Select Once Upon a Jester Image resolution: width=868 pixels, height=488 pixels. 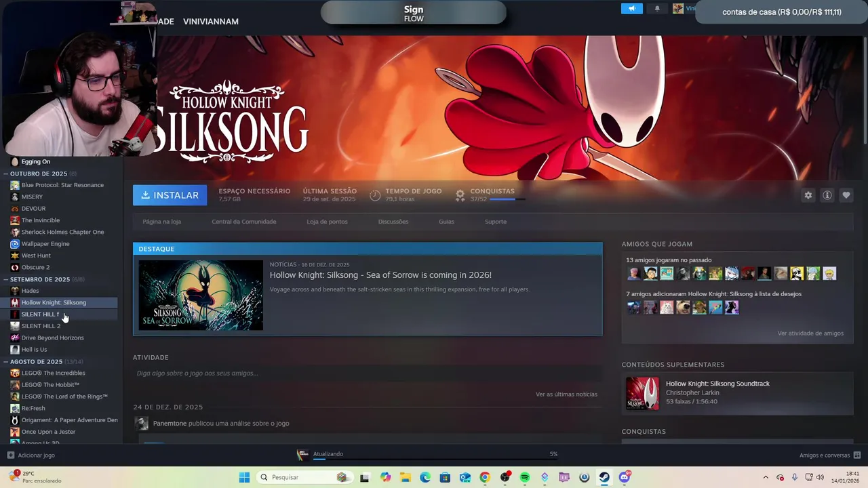[48, 432]
